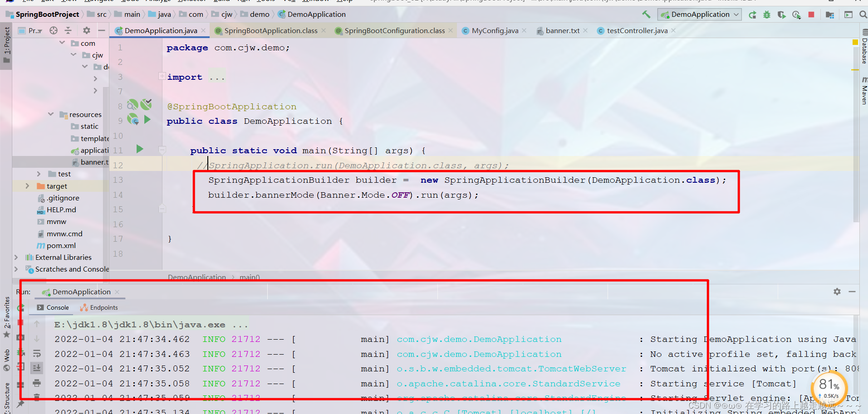Viewport: 868px width, 414px height.
Task: Switch to SpringBootConfiguration.class tab
Action: tap(394, 30)
